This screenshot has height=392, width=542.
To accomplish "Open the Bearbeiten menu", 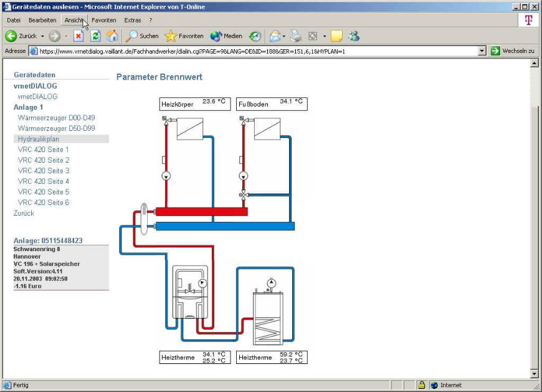I will [x=42, y=21].
